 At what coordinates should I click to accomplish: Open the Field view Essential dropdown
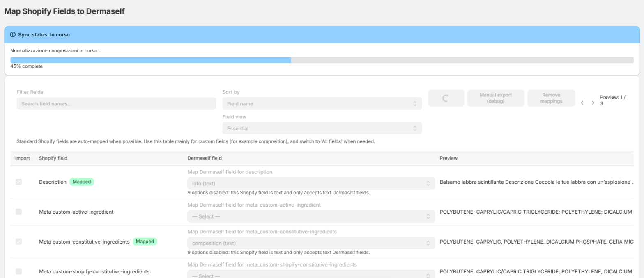pyautogui.click(x=322, y=128)
